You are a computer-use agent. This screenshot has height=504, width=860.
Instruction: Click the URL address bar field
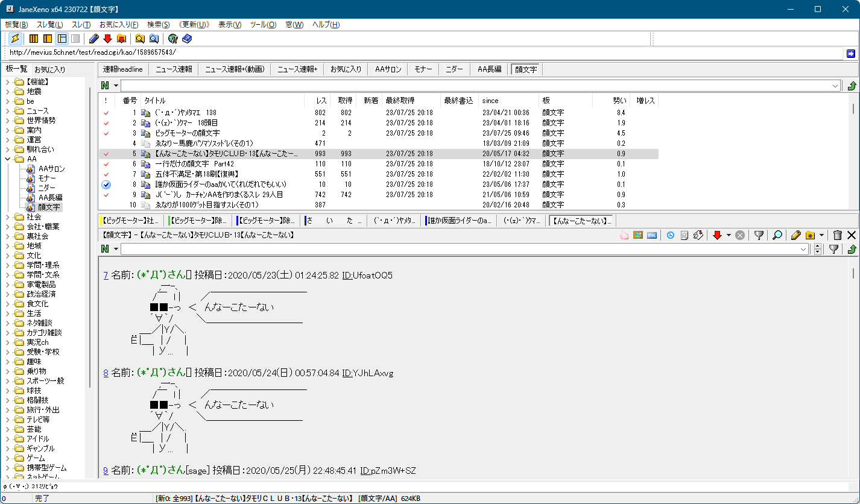click(x=425, y=54)
